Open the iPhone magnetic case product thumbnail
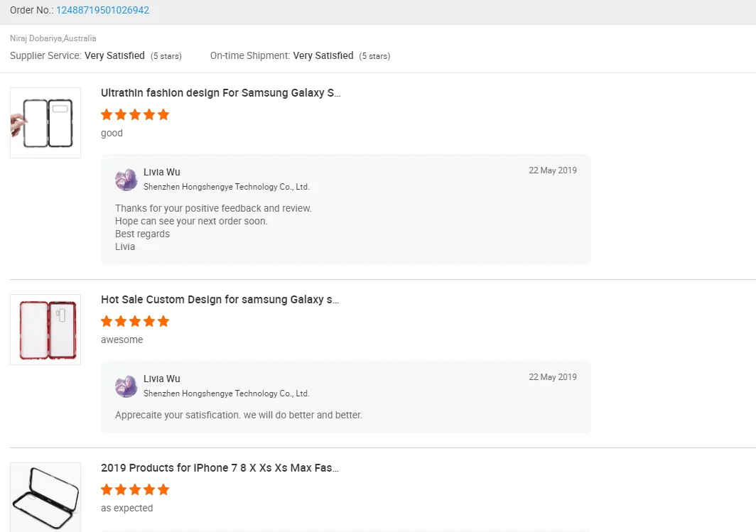The image size is (756, 532). (45, 497)
